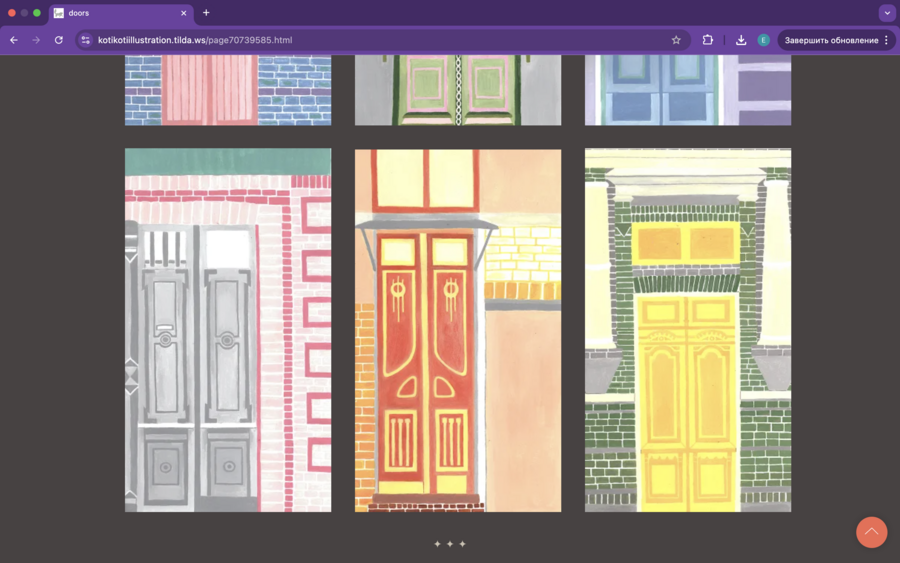Open a new tab with plus button
The image size is (900, 563).
pos(206,13)
